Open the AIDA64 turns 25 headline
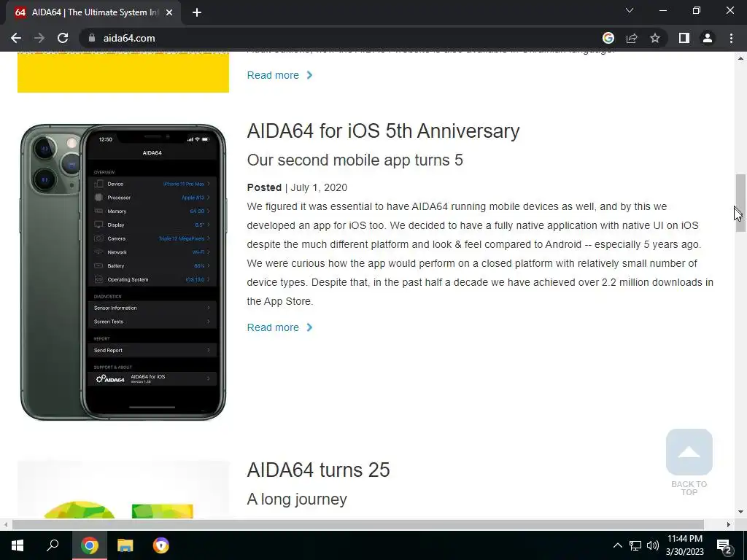The height and width of the screenshot is (560, 747). 318,470
